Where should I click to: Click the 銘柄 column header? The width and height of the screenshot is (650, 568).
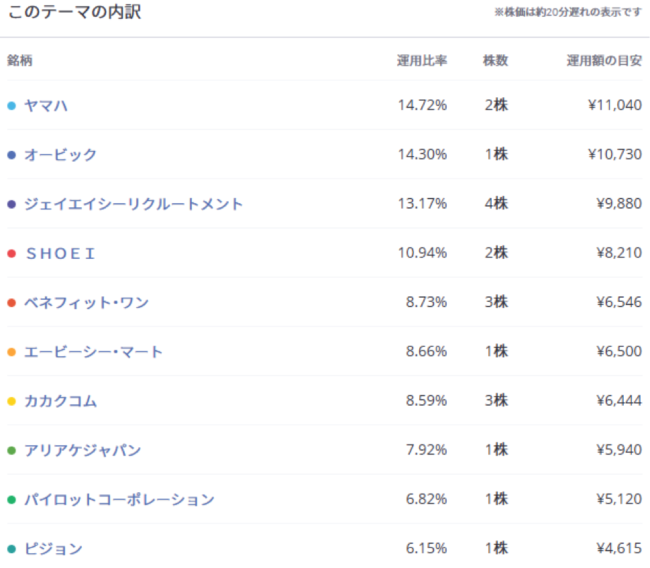20,60
